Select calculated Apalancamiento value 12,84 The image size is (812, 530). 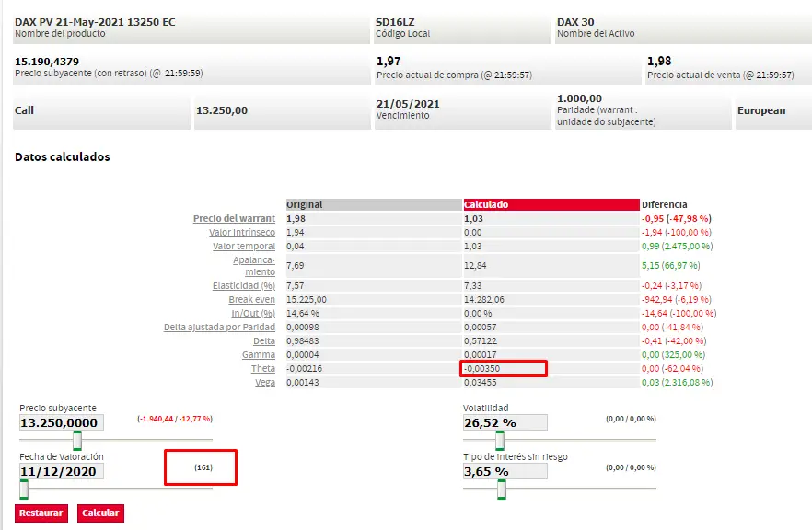(x=475, y=266)
